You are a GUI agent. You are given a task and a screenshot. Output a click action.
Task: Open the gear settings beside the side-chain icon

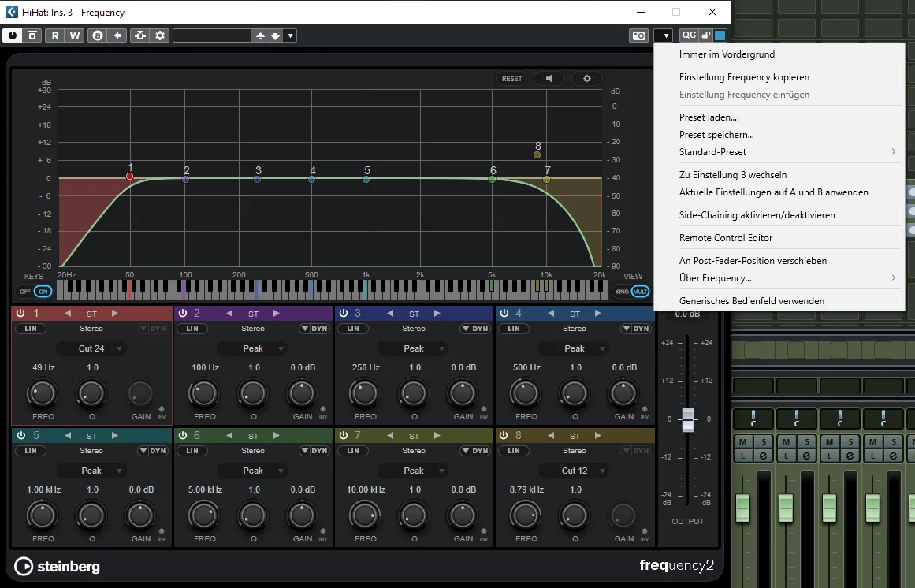pyautogui.click(x=160, y=35)
